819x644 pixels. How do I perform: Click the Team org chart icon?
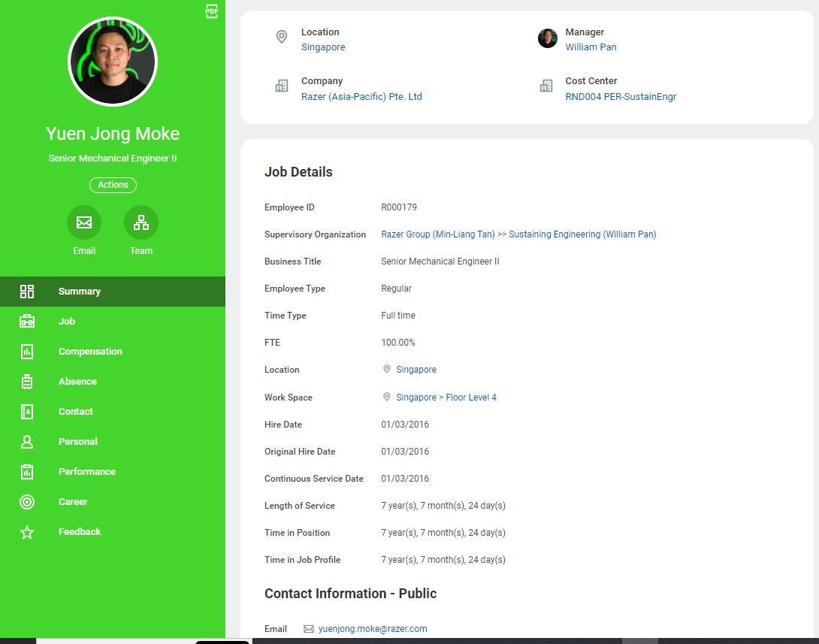pyautogui.click(x=141, y=222)
